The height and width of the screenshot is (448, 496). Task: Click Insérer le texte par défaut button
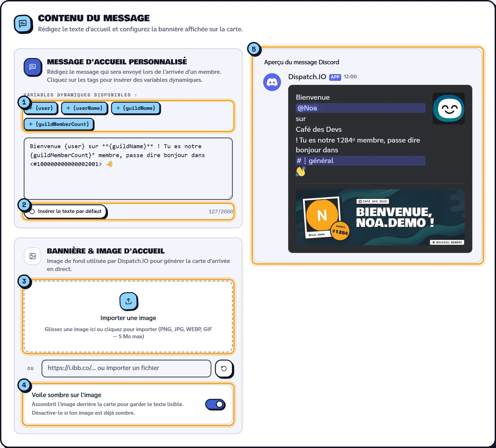tap(66, 211)
